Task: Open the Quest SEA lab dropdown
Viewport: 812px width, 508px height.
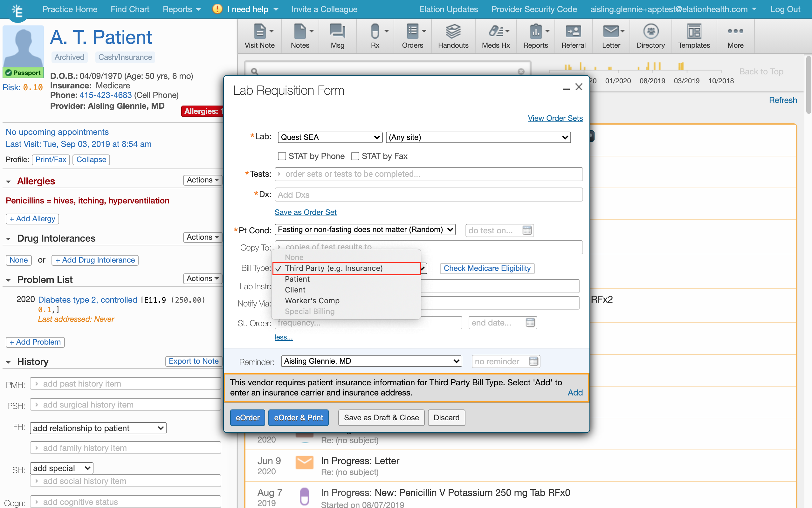Action: (x=330, y=137)
